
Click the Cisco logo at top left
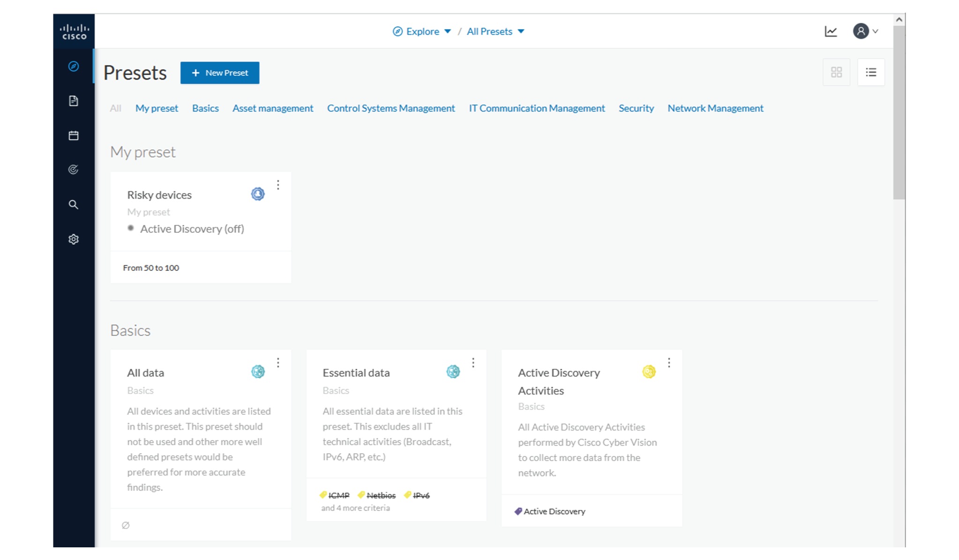pos(74,30)
